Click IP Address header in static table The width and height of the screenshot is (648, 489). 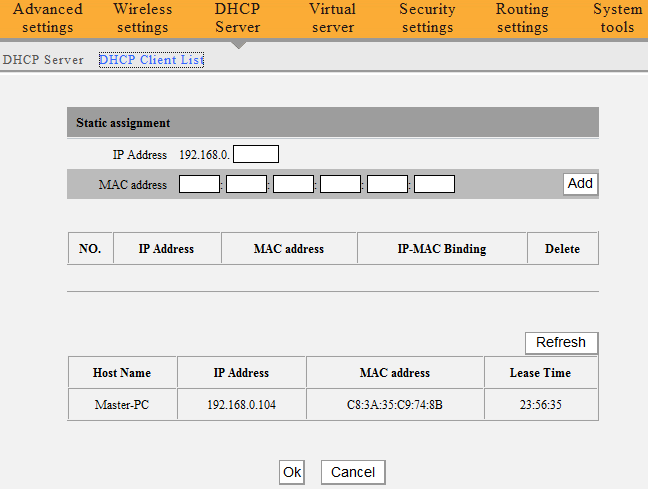coord(167,249)
